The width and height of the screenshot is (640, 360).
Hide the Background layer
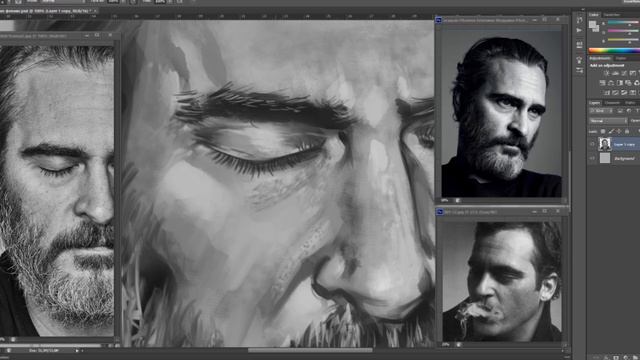[592, 158]
